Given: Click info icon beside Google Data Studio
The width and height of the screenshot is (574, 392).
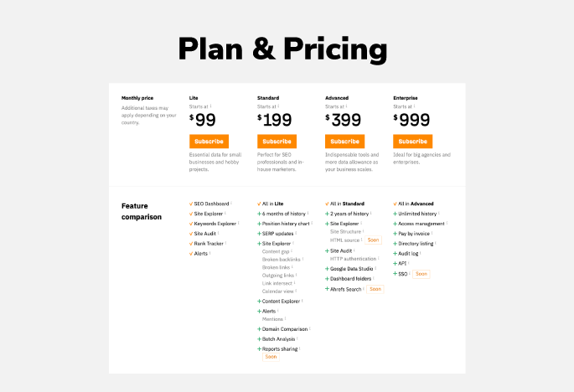Looking at the screenshot, I should click(376, 268).
